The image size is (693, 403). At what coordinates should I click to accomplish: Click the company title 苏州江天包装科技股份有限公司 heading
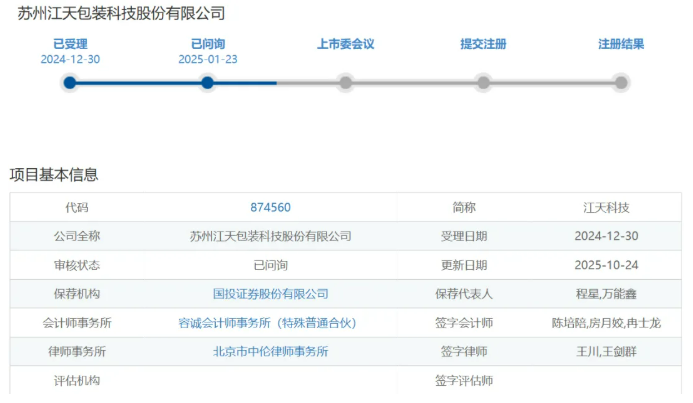(121, 14)
